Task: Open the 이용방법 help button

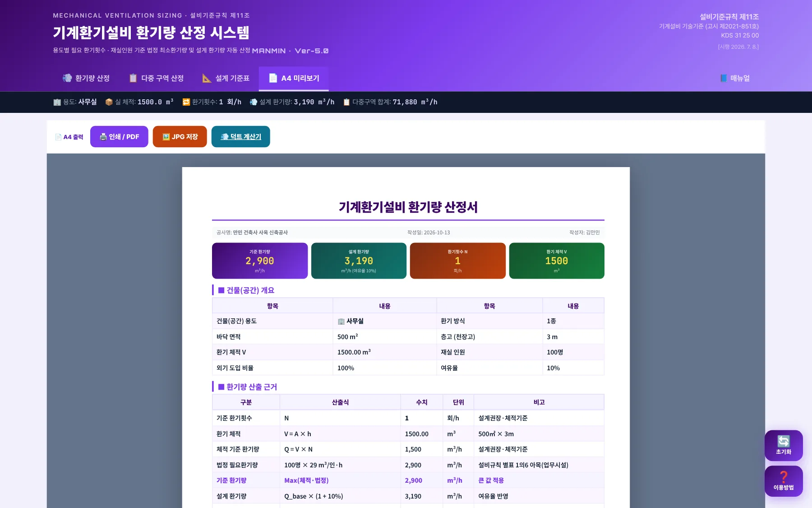Action: tap(784, 481)
